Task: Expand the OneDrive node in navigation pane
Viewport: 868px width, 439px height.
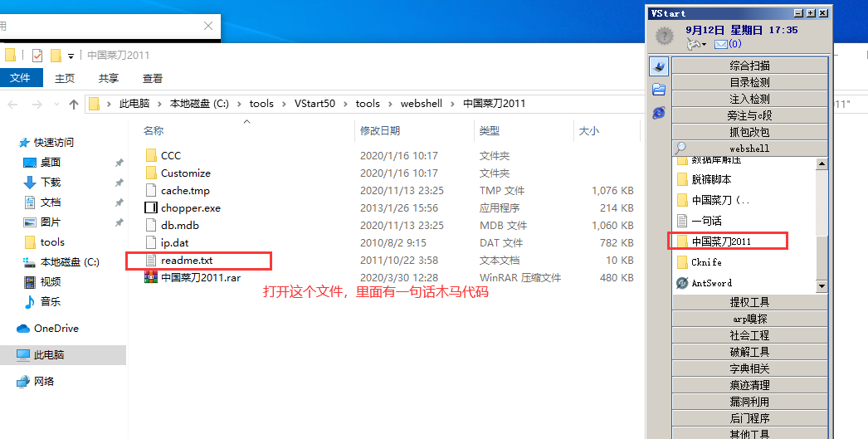Action: pos(8,329)
